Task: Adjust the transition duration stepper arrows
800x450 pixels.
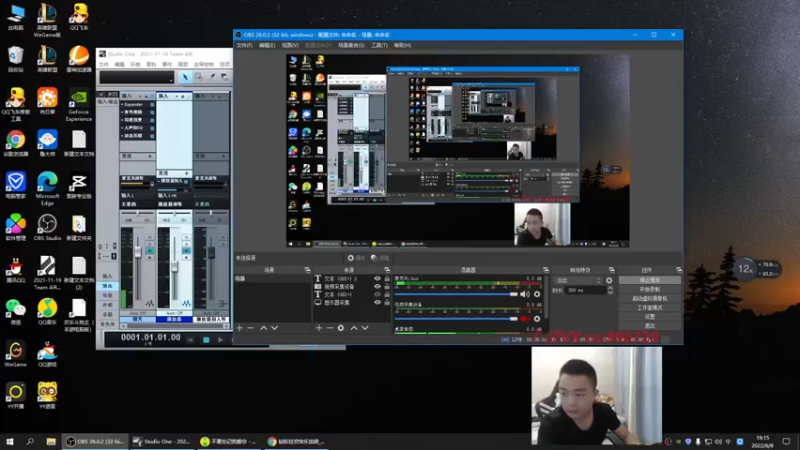Action: pos(610,290)
